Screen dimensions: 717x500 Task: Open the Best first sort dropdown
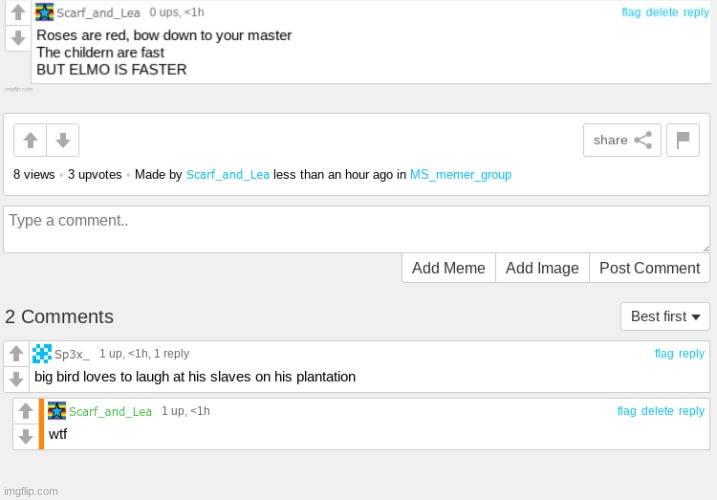(x=665, y=316)
